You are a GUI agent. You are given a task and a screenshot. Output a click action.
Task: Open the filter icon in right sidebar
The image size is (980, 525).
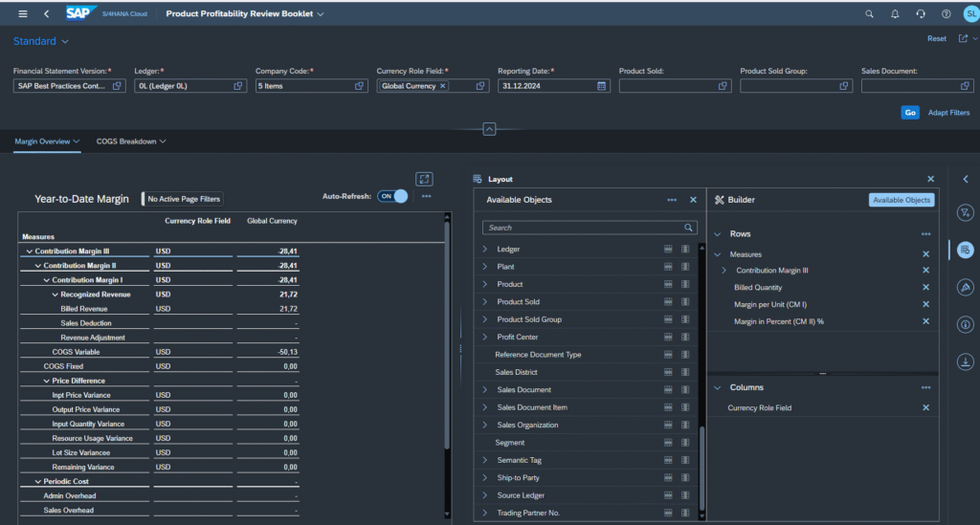pyautogui.click(x=966, y=213)
